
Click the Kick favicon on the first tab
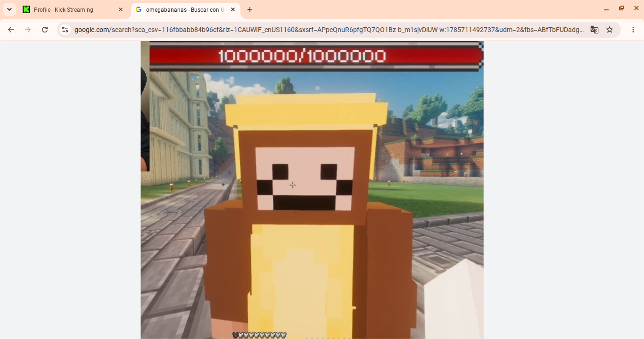[x=26, y=9]
